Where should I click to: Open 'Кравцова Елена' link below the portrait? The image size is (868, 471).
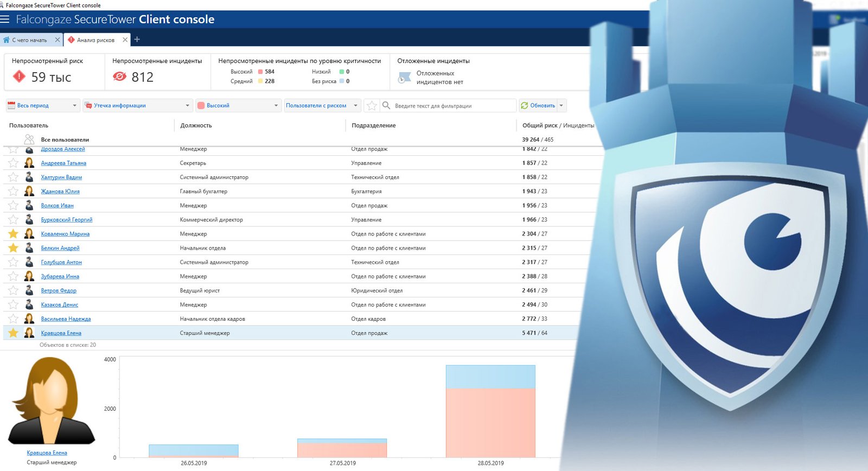coord(47,453)
